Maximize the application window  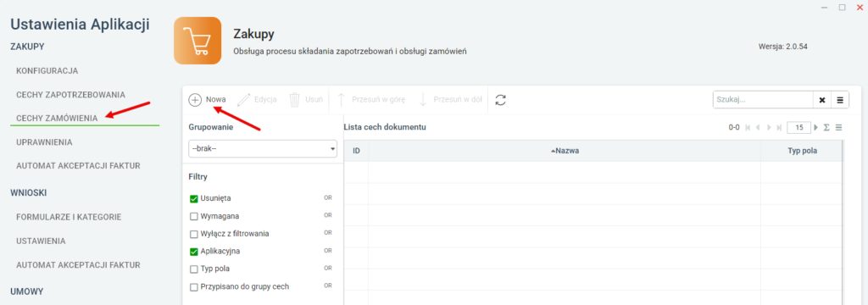point(843,7)
